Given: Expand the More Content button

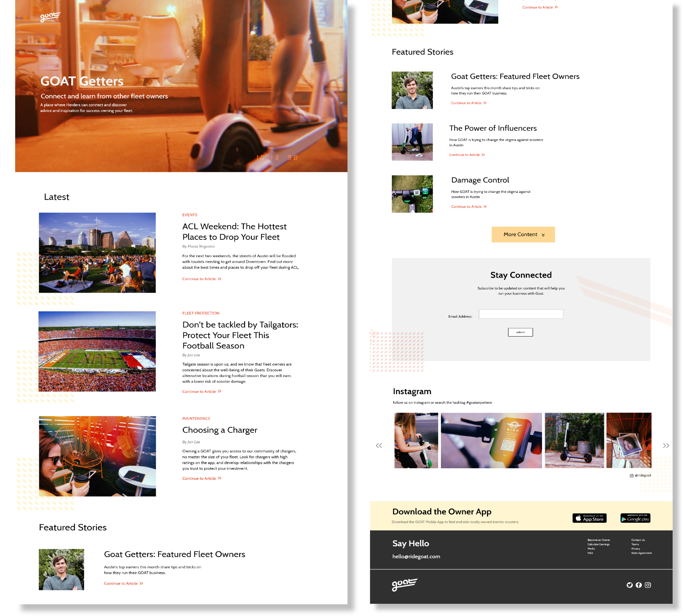Looking at the screenshot, I should [x=523, y=234].
